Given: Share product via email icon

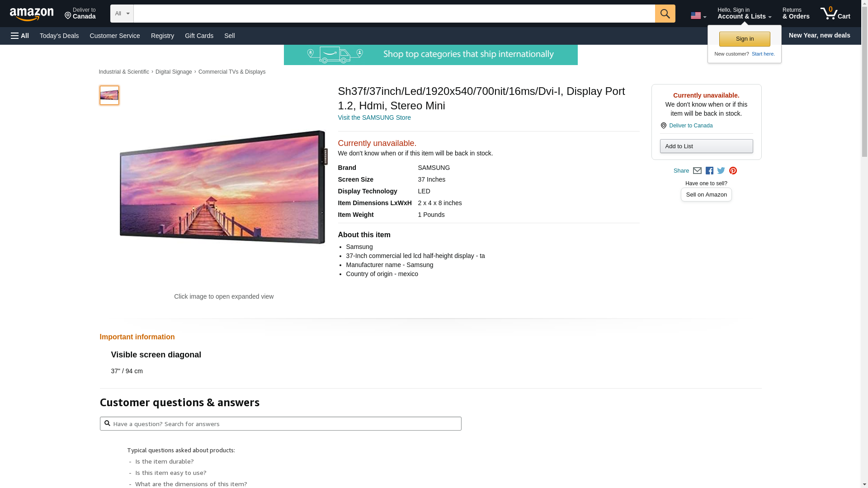Looking at the screenshot, I should (697, 171).
